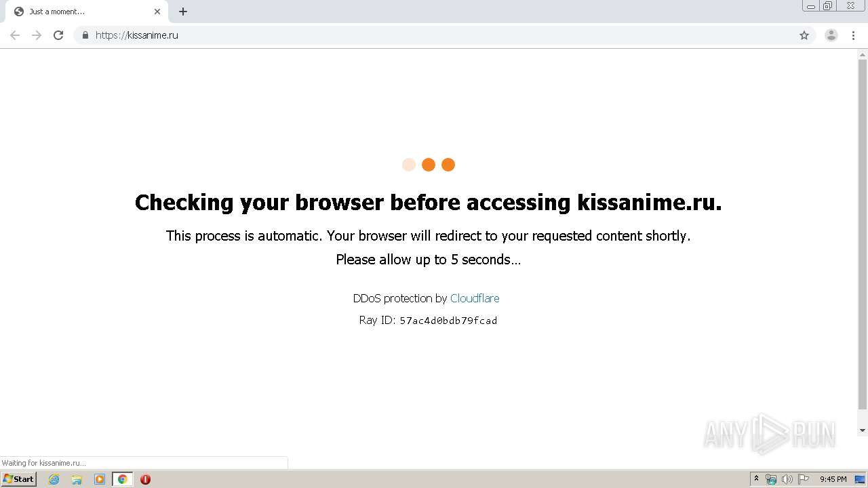The image size is (868, 488).
Task: Close the 'Just a moment...' tab
Action: [157, 12]
